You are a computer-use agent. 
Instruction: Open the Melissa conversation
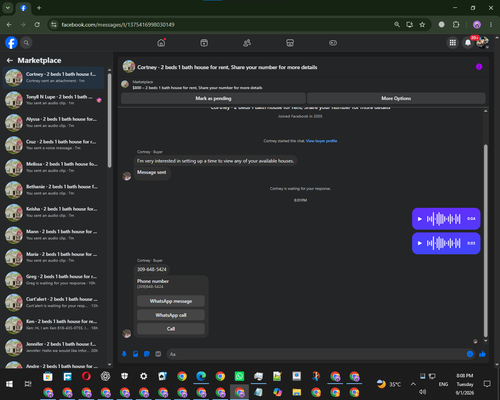click(53, 167)
